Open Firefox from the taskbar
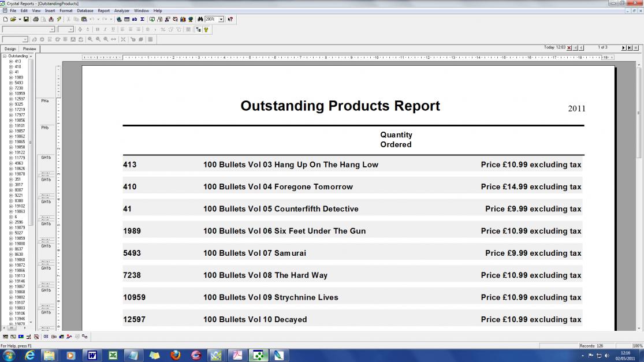644x362 pixels. pos(176,355)
